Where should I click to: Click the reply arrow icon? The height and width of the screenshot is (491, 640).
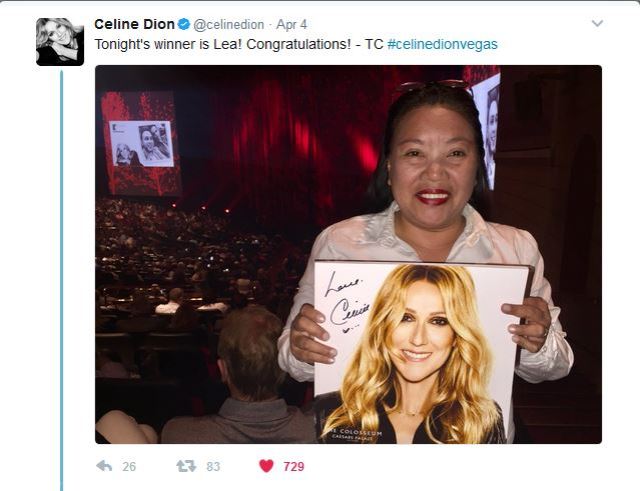pyautogui.click(x=104, y=466)
